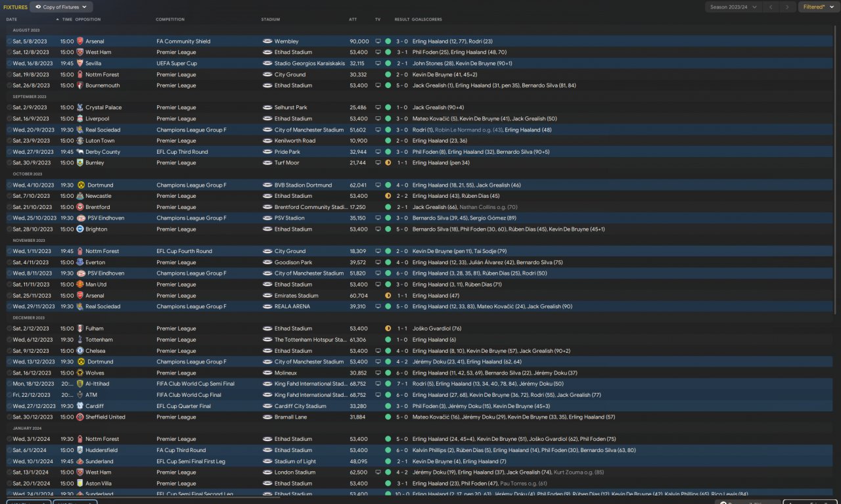This screenshot has width=841, height=504.
Task: Sort by the Stadium column header
Action: point(270,20)
